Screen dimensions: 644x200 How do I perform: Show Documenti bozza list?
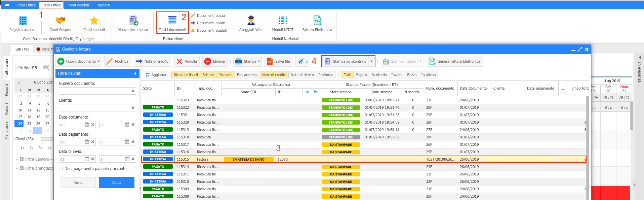point(208,15)
